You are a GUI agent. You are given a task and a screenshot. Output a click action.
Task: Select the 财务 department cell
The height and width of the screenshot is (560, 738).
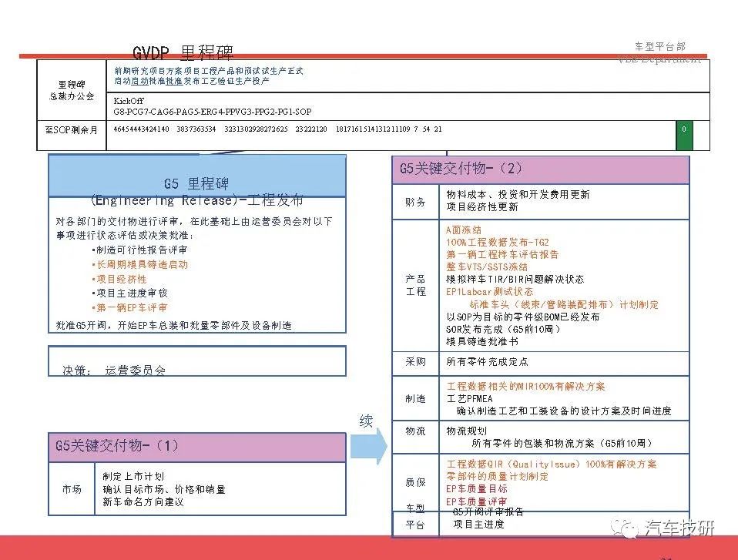[x=415, y=202]
